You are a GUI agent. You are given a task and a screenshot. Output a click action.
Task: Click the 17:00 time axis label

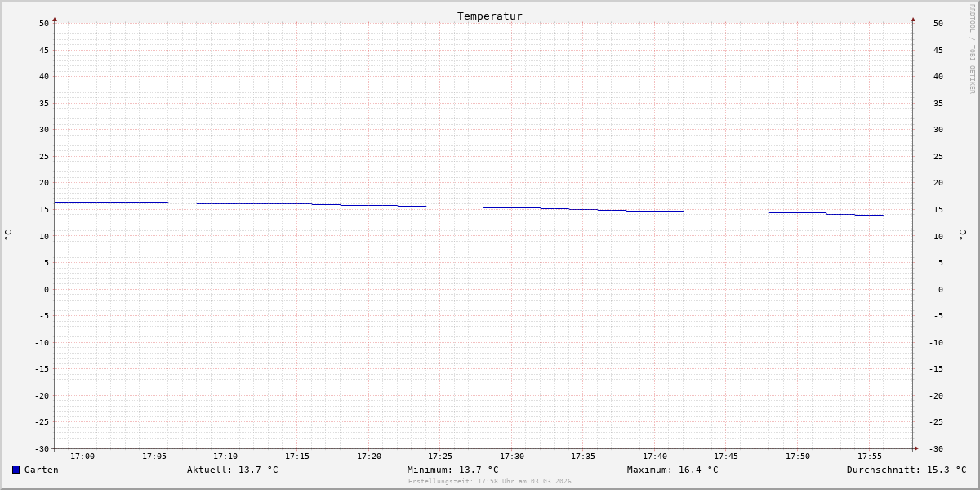pos(82,457)
